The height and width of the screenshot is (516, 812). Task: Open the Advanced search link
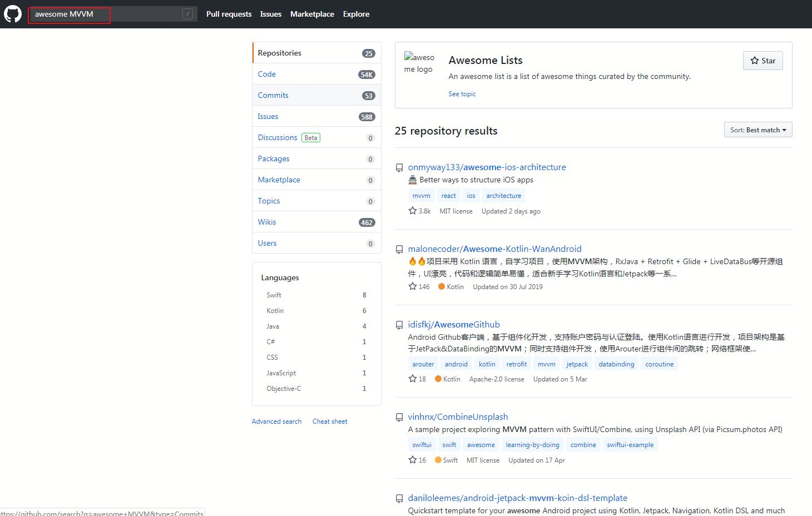pos(276,421)
